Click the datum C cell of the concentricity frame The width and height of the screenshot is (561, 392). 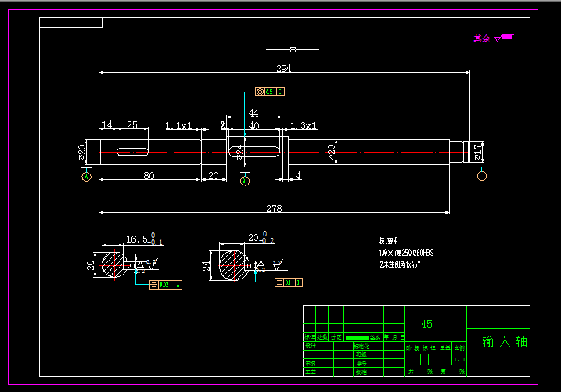[x=280, y=92]
